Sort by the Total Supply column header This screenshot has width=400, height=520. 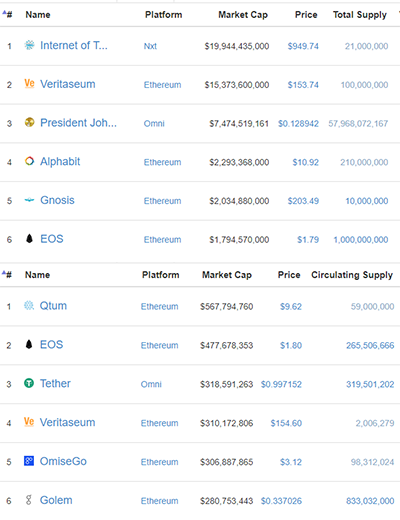coord(360,15)
